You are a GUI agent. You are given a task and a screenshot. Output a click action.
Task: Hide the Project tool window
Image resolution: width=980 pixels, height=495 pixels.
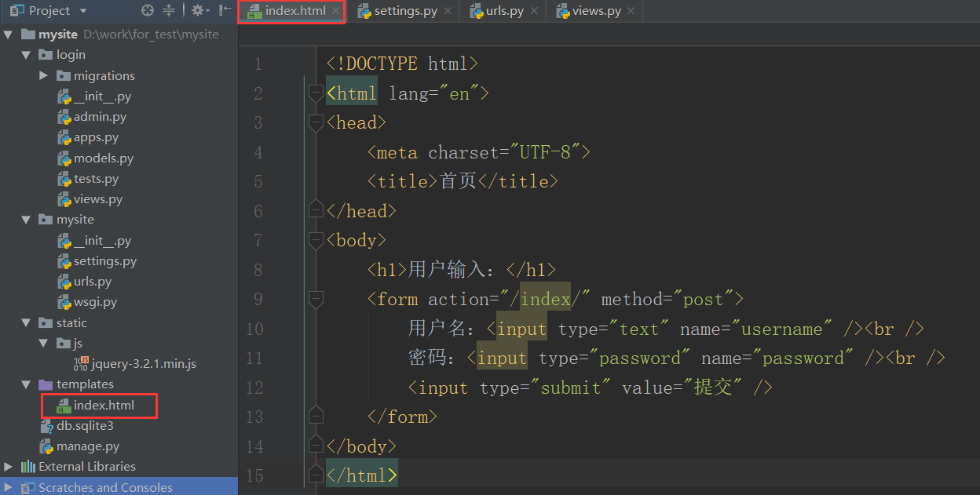coord(225,11)
